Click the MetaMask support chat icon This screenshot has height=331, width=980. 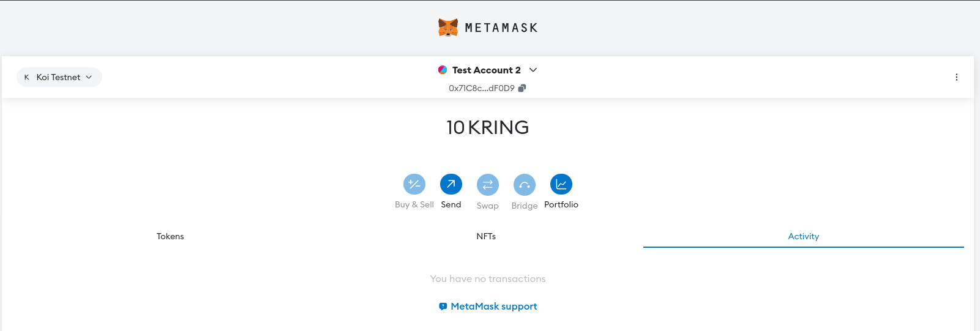[443, 307]
